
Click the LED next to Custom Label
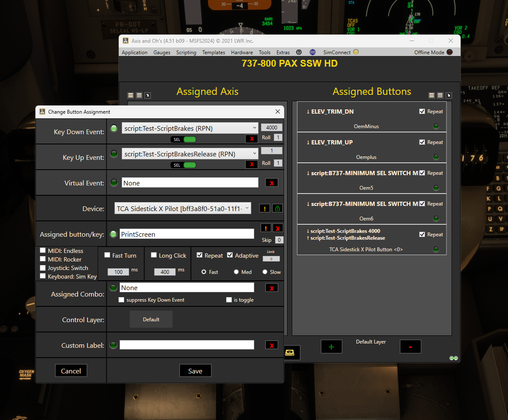[113, 345]
